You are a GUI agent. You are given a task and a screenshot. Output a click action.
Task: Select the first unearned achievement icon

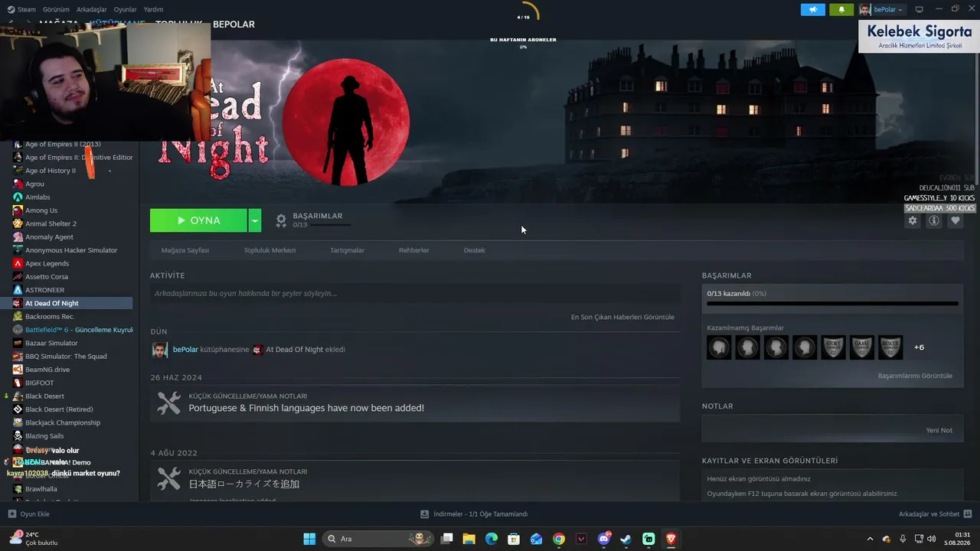coord(719,347)
